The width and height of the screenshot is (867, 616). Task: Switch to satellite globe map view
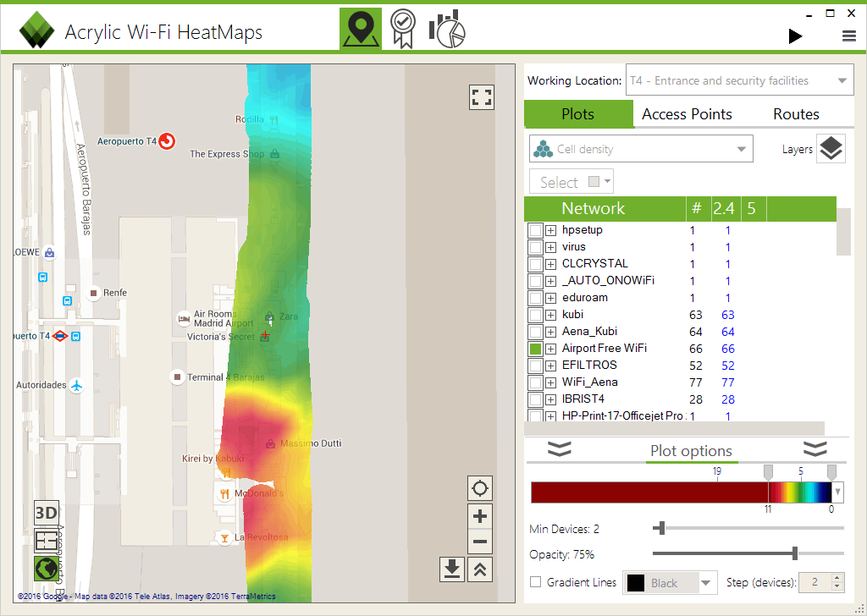coord(47,569)
